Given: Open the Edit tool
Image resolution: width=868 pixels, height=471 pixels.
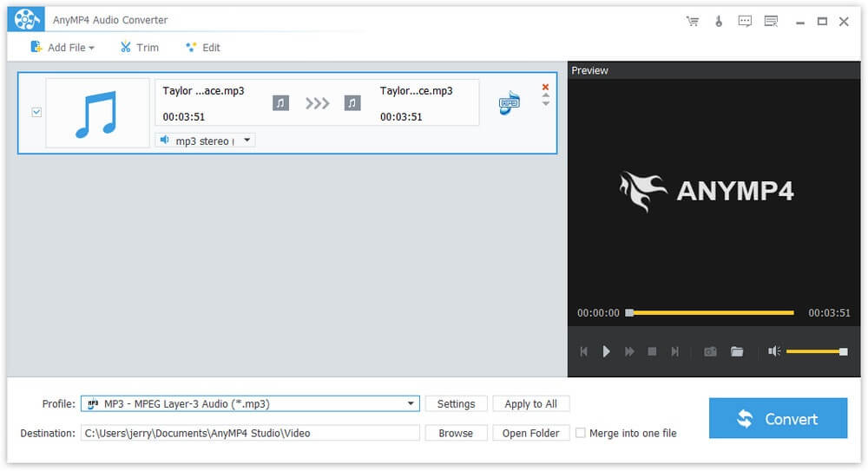Looking at the screenshot, I should click(x=202, y=48).
